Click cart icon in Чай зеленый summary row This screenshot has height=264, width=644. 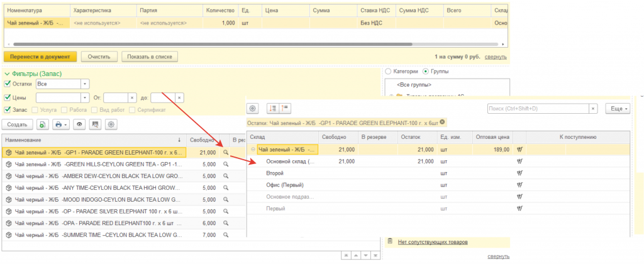tap(519, 150)
